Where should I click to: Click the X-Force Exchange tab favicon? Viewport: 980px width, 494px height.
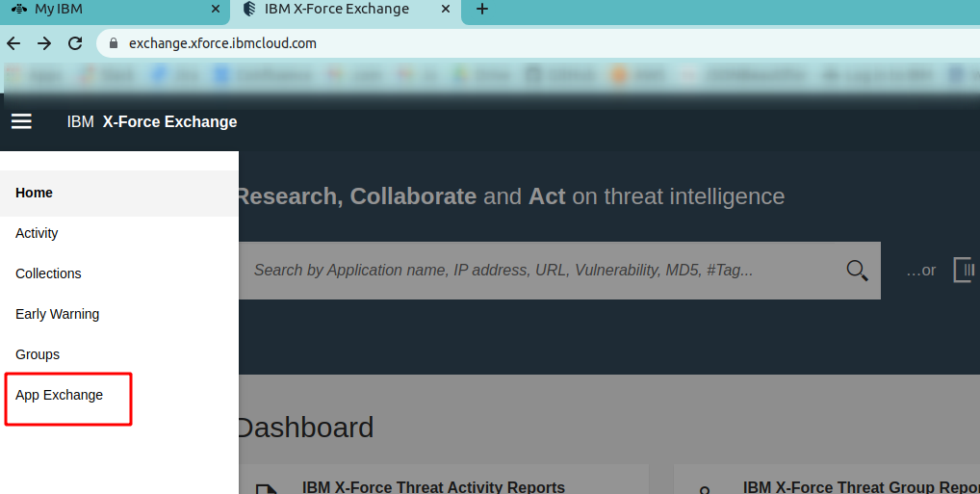point(249,9)
